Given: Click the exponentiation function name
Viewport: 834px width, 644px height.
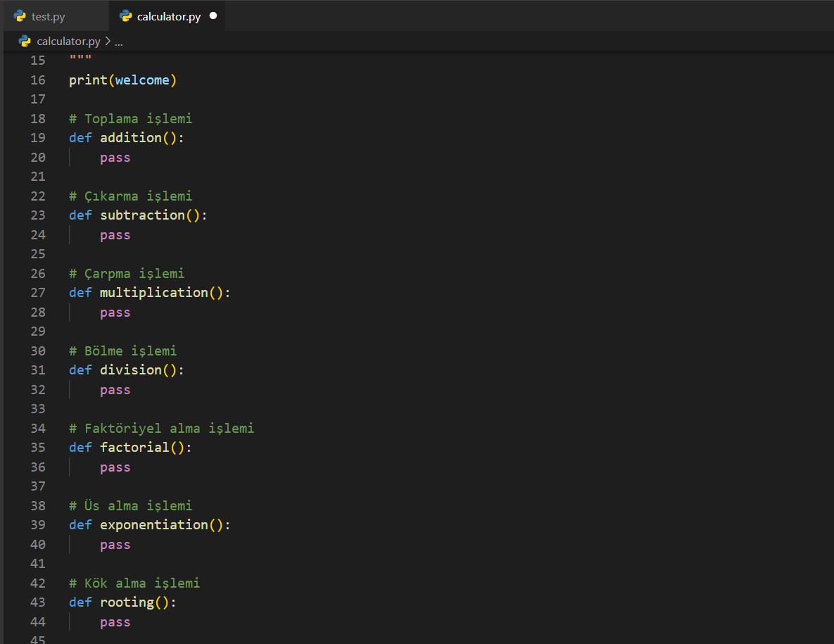Looking at the screenshot, I should coord(153,525).
